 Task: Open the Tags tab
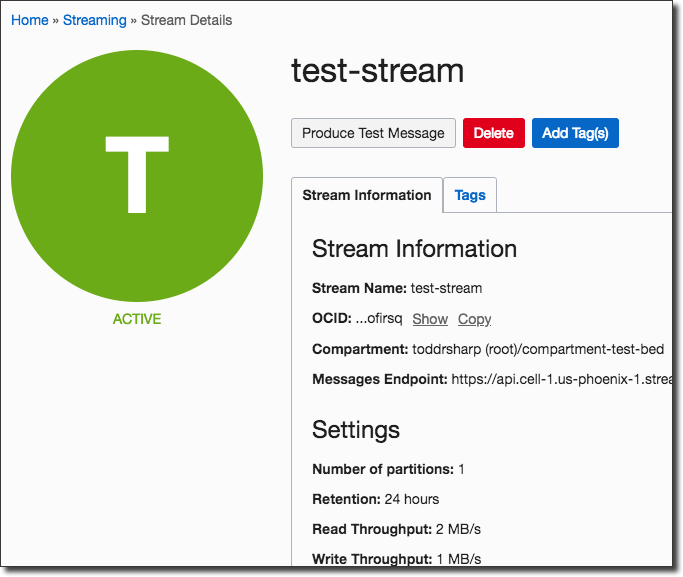coord(470,195)
